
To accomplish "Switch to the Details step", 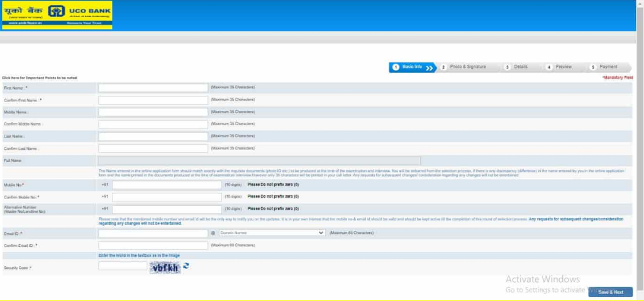I will pos(520,67).
